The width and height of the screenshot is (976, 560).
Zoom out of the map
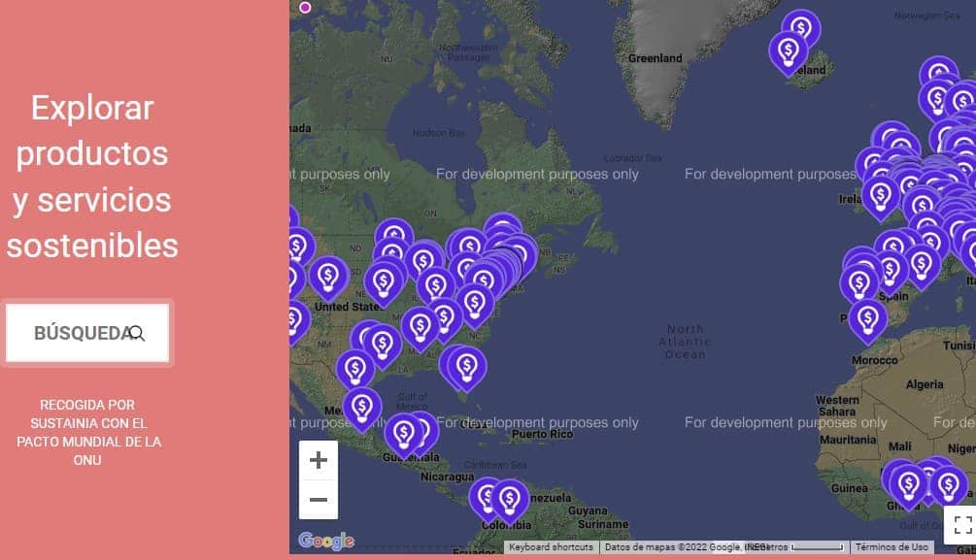319,500
